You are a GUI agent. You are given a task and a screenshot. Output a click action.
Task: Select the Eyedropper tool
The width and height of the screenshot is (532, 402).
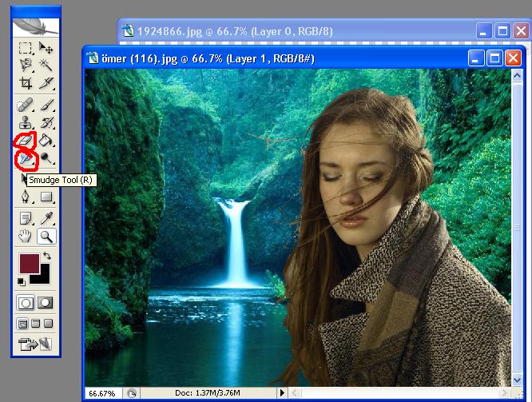point(46,218)
